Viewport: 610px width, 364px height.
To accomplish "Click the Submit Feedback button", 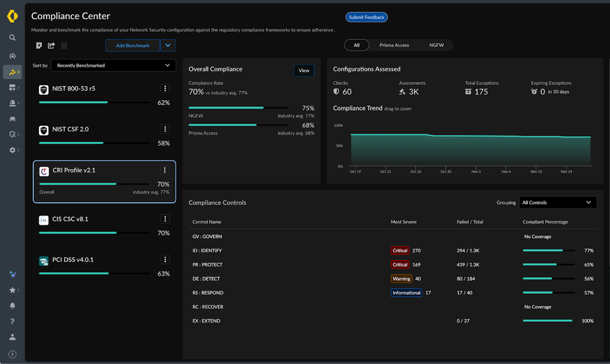I will tap(366, 17).
